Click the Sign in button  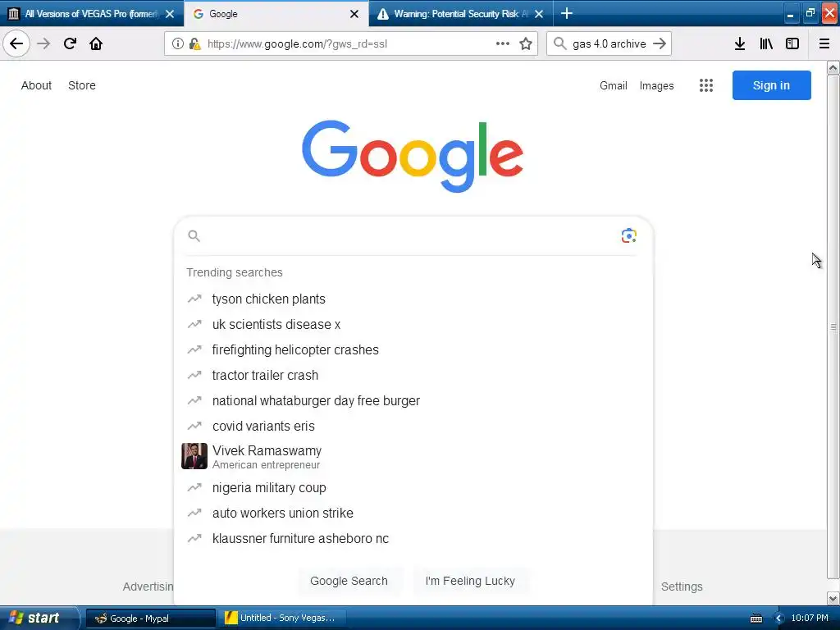tap(771, 85)
